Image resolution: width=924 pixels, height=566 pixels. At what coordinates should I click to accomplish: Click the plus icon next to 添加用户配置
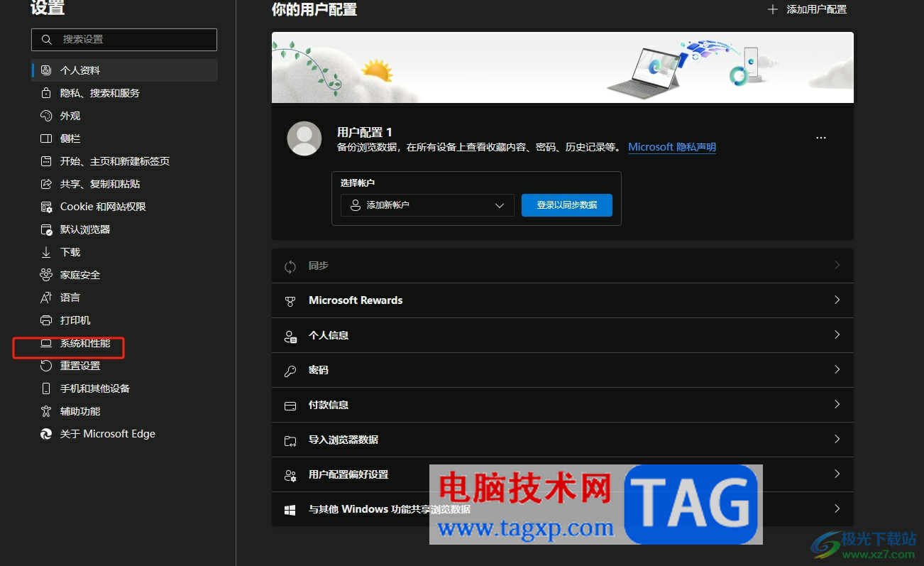point(773,9)
